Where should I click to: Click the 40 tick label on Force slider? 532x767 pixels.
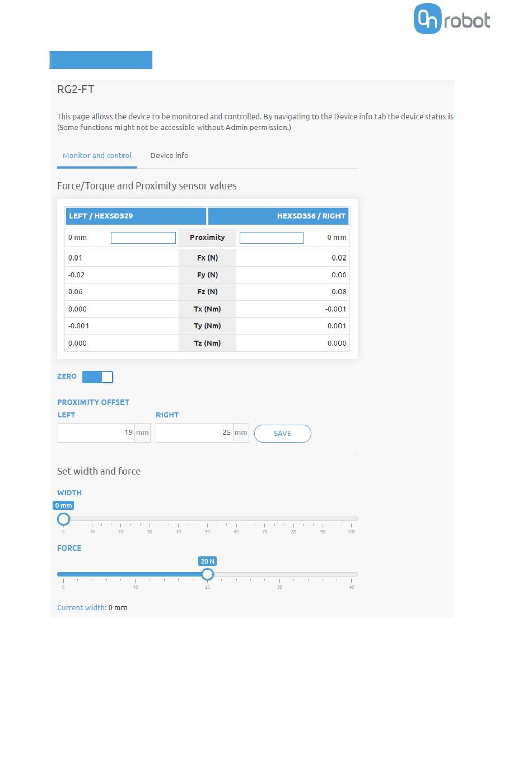coord(352,587)
